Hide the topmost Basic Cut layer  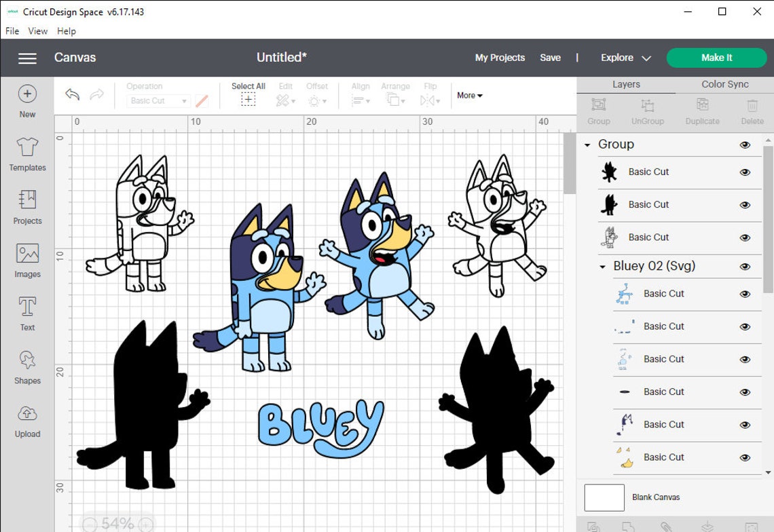coord(745,172)
